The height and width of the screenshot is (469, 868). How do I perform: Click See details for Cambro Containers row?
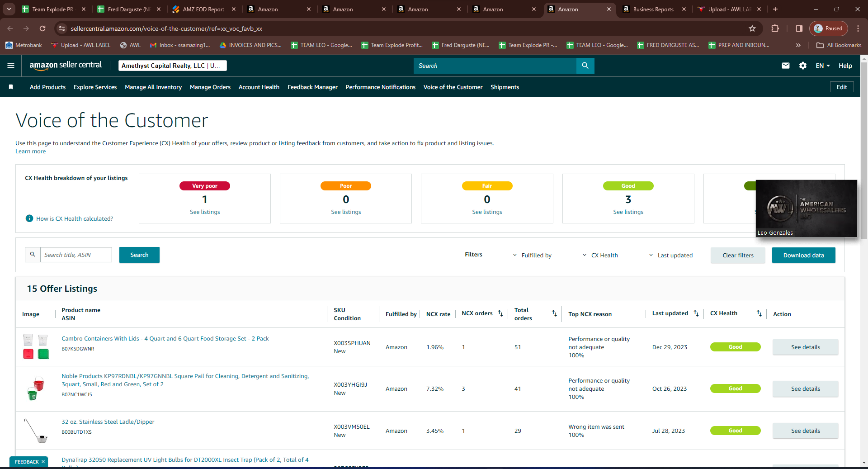[x=805, y=347]
